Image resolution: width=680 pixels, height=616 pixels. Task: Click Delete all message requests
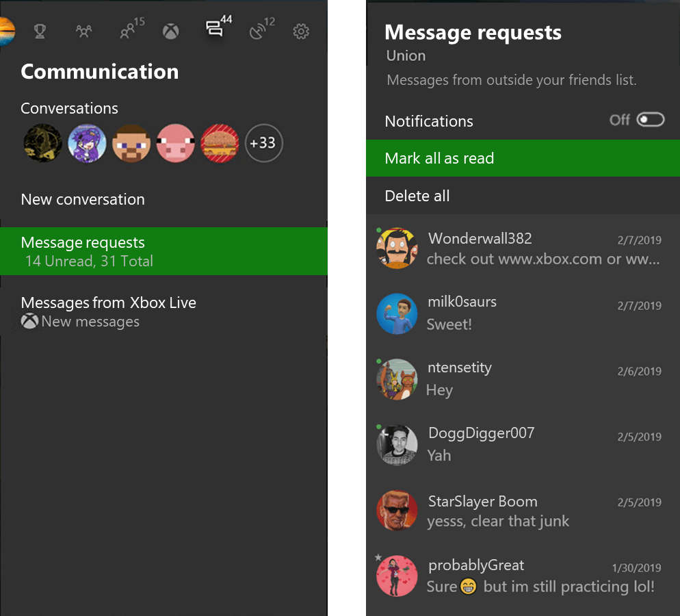523,196
